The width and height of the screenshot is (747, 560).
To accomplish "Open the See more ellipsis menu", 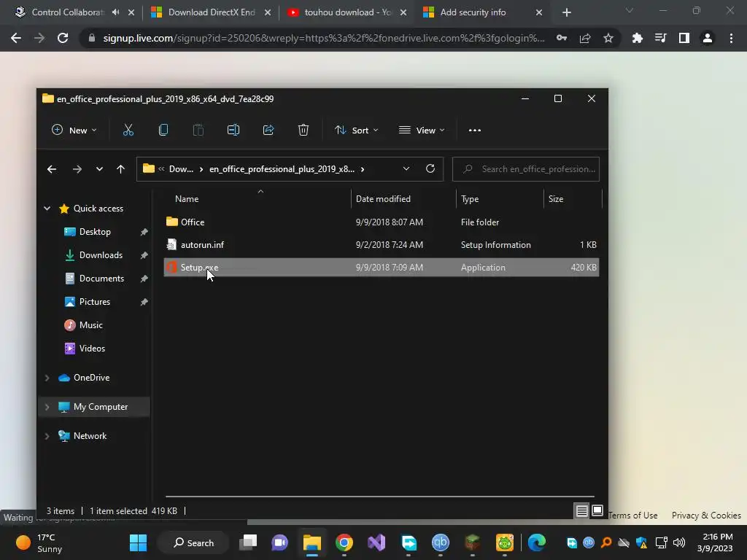I will pos(474,130).
